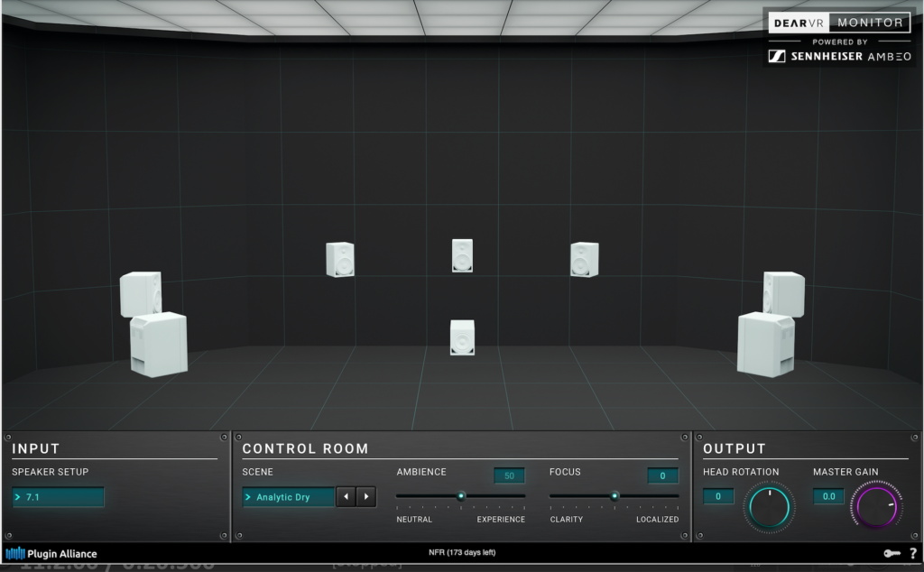Click the Master Gain knob

874,506
